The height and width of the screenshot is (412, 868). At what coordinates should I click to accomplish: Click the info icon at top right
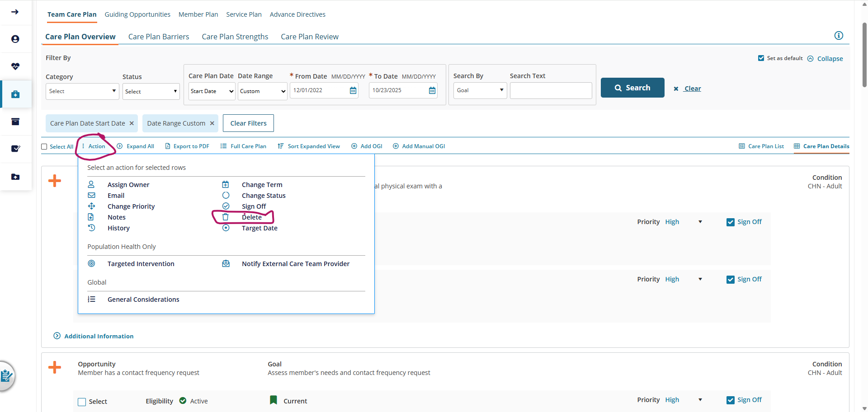tap(839, 36)
